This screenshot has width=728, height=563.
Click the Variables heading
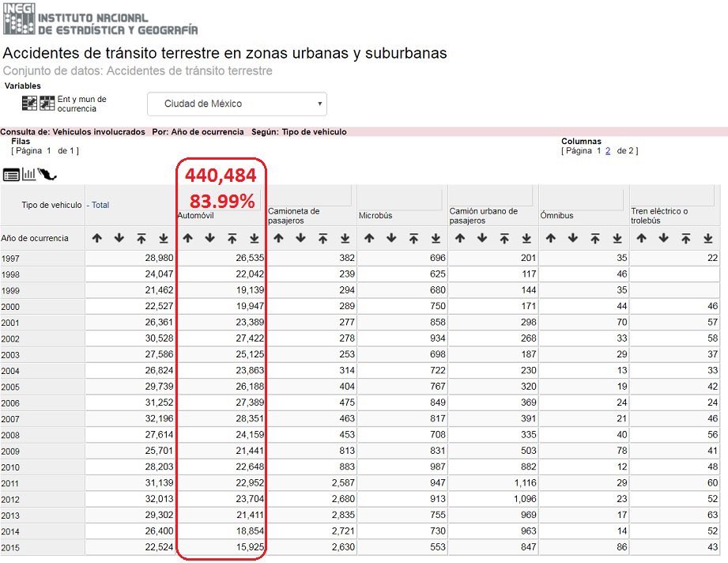point(23,86)
